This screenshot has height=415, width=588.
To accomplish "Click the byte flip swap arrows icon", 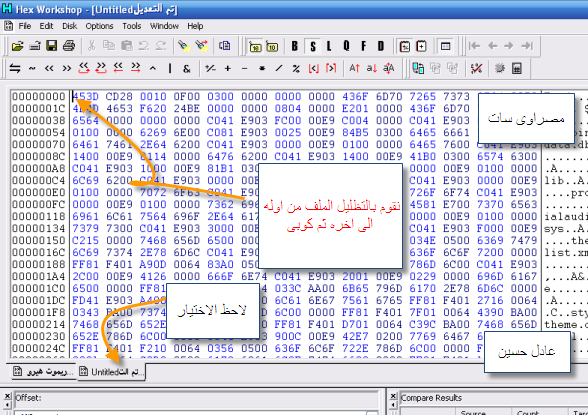I will [15, 69].
